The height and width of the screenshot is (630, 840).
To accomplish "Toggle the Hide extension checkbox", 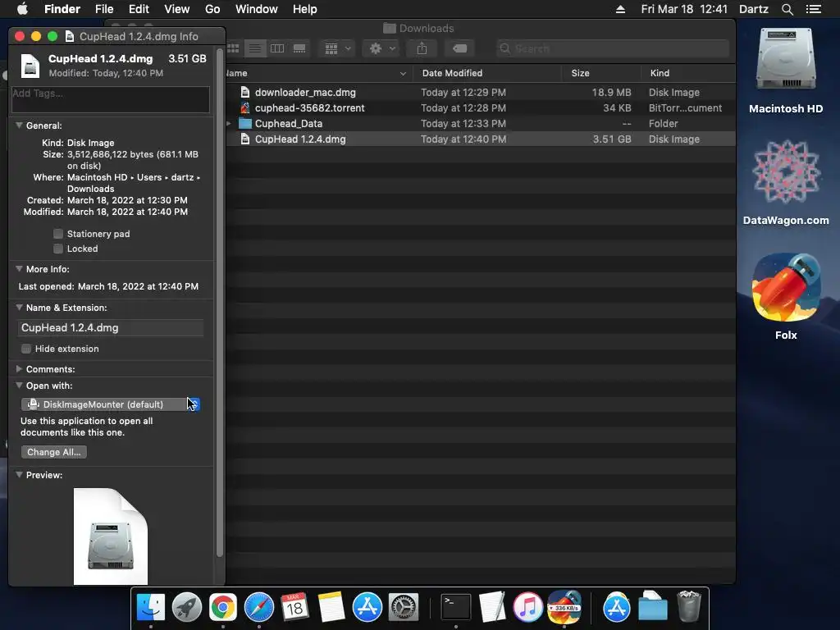I will (x=25, y=349).
